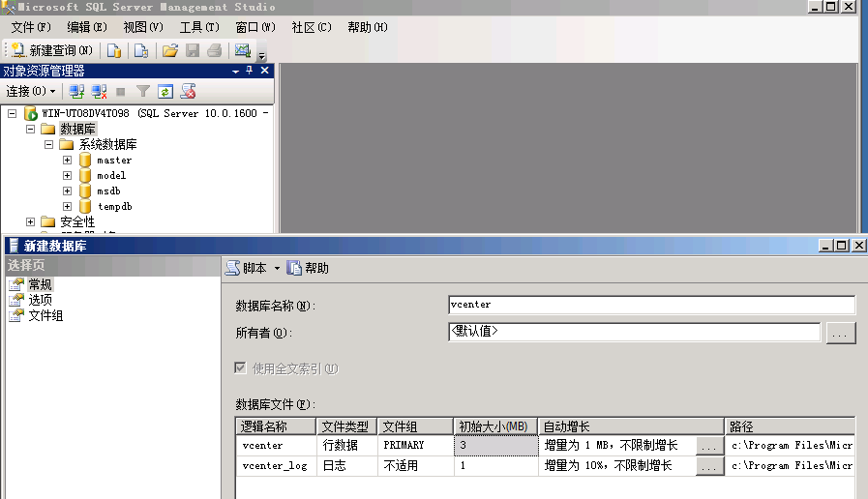Expand the tempdb database node
The image size is (868, 499).
tap(67, 206)
